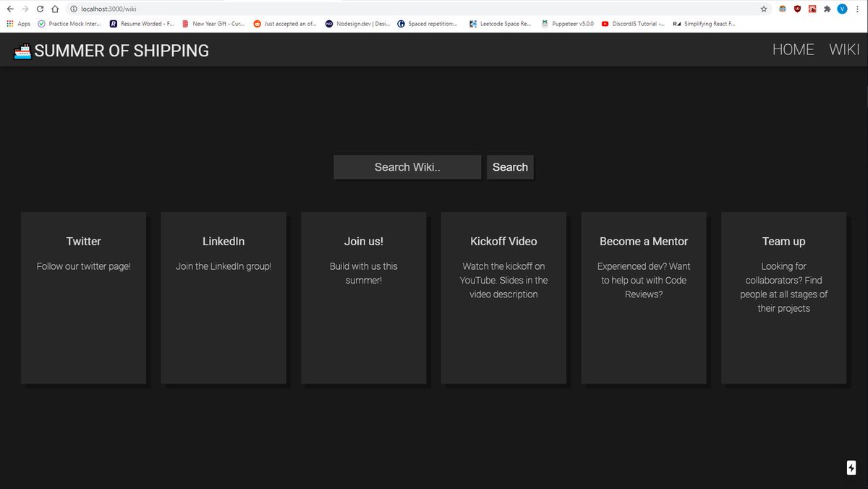868x489 pixels.
Task: Click the ship logo icon in header
Action: pos(22,51)
